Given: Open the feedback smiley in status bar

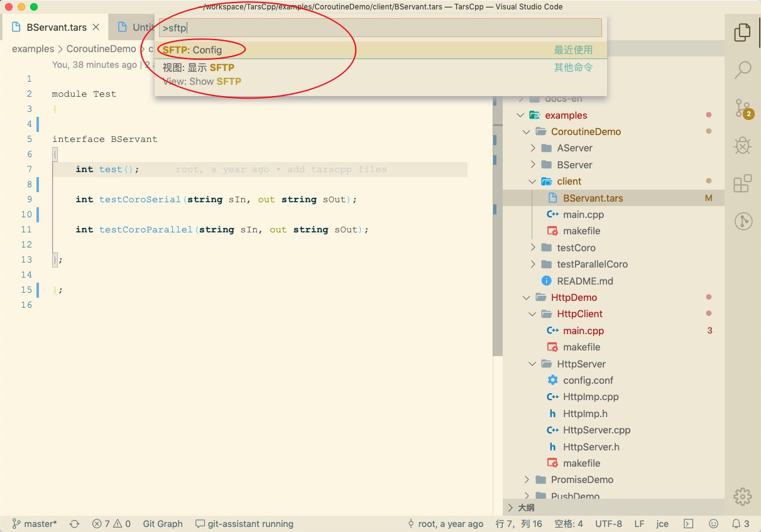Looking at the screenshot, I should (714, 523).
